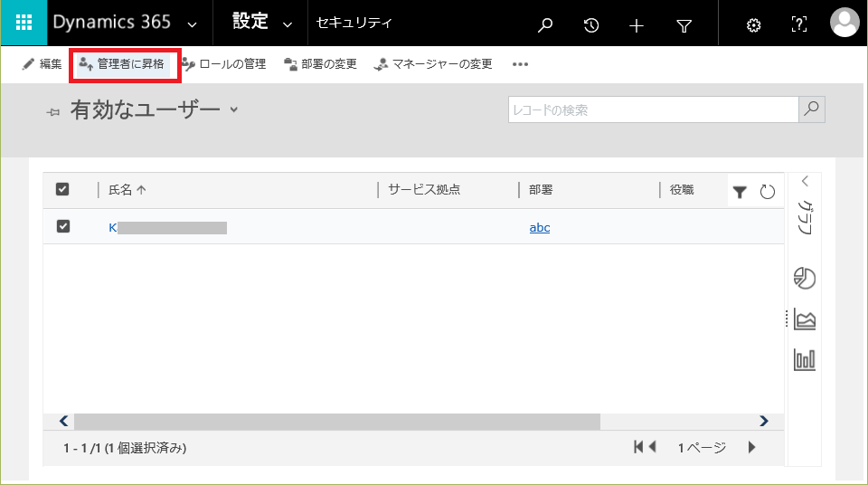The image size is (868, 485).
Task: Open the settings gear icon
Action: coord(753,25)
